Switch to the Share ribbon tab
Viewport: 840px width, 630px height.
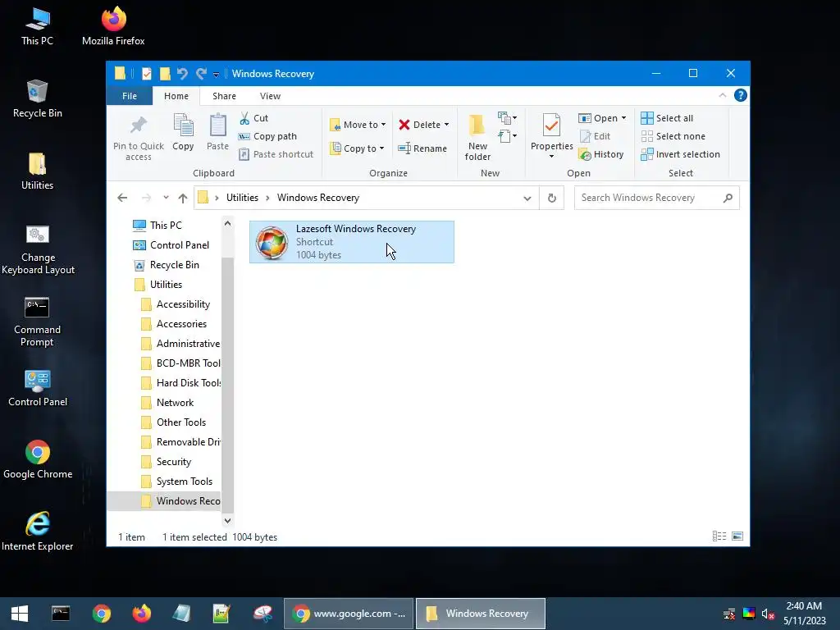[224, 96]
